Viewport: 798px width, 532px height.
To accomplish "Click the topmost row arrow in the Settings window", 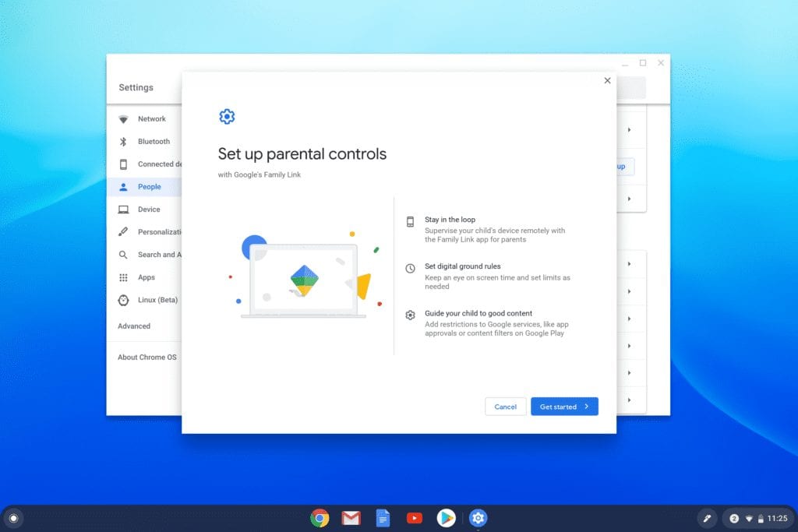I will (630, 130).
